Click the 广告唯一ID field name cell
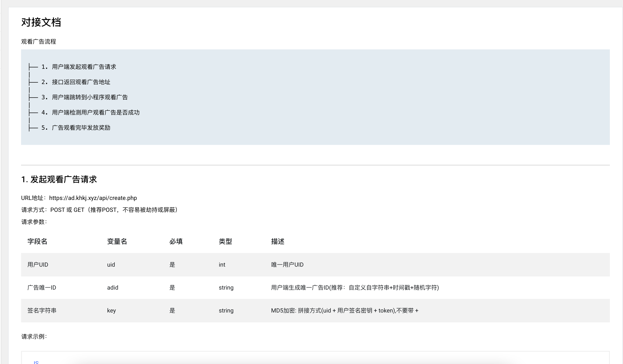 pos(42,288)
